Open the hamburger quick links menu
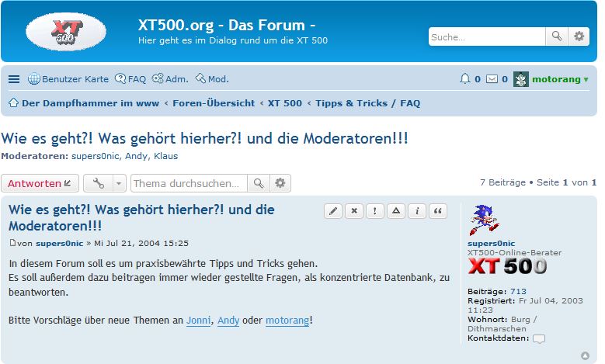The width and height of the screenshot is (605, 364). click(14, 79)
